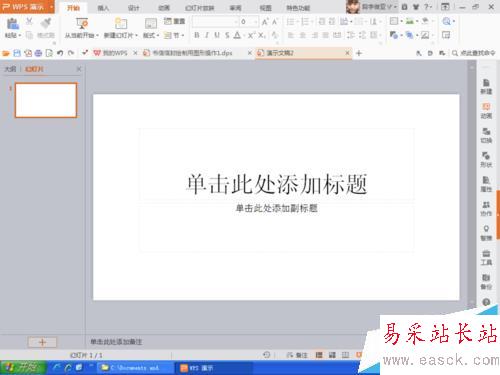
Task: Open New panel in right sidebar
Action: click(486, 87)
